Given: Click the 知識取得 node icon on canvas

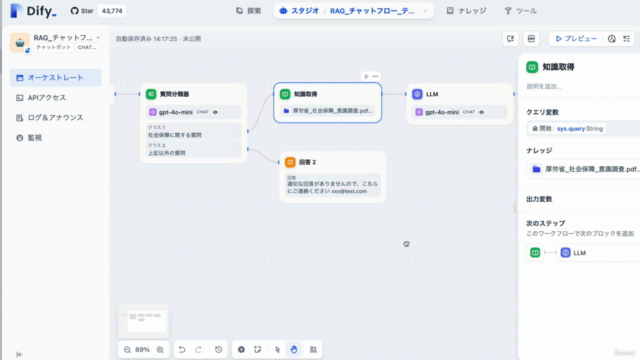Looking at the screenshot, I should [285, 94].
